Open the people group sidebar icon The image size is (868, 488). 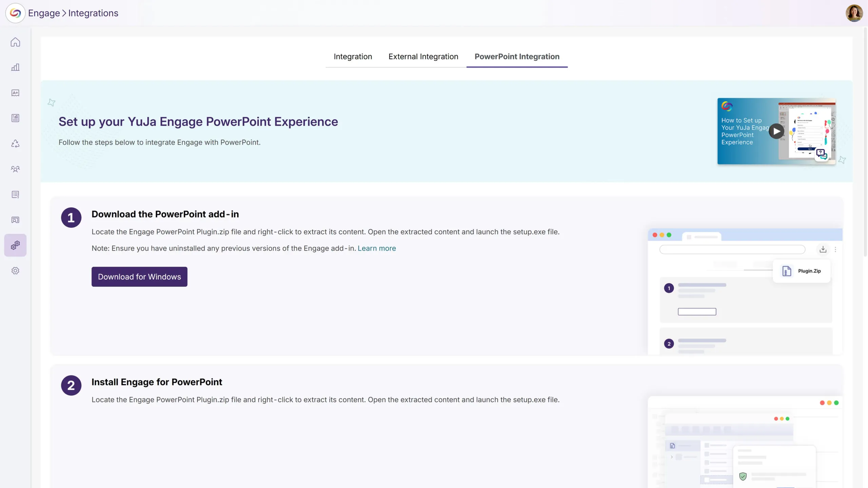15,169
